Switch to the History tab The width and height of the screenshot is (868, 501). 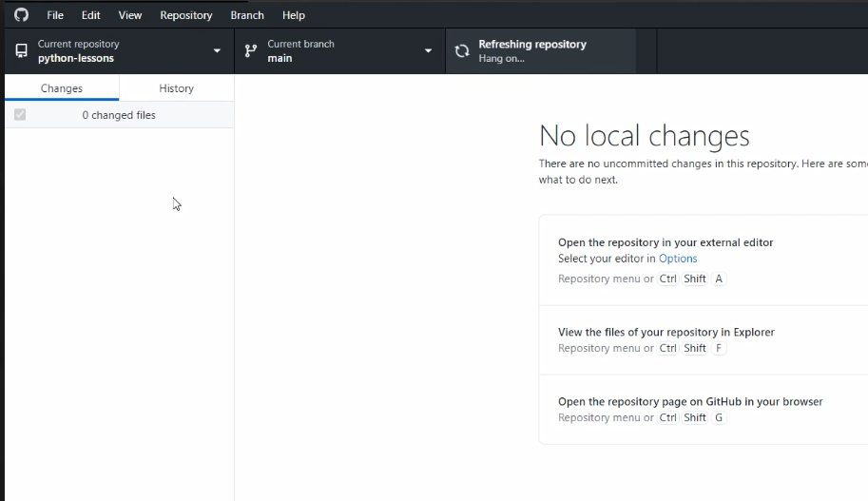tap(176, 88)
